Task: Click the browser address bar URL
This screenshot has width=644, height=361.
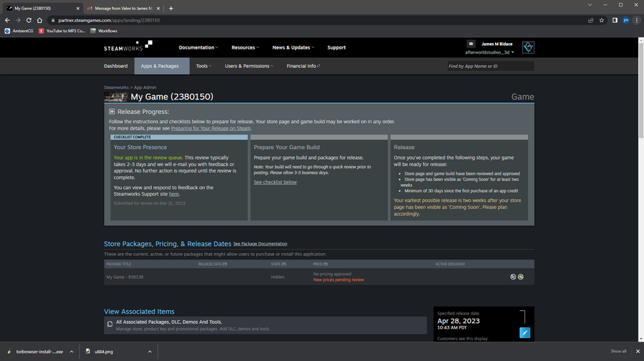Action: 109,20
